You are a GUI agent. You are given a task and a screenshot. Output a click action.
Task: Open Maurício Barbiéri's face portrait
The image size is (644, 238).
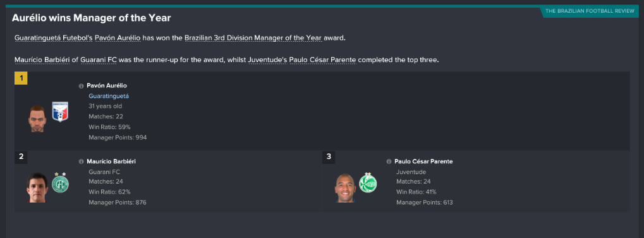(37, 187)
